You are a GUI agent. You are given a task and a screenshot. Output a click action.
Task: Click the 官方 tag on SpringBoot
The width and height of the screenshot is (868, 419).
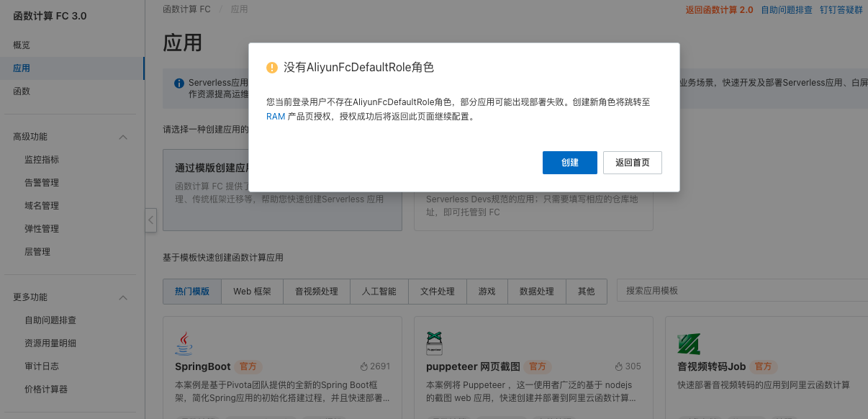248,366
